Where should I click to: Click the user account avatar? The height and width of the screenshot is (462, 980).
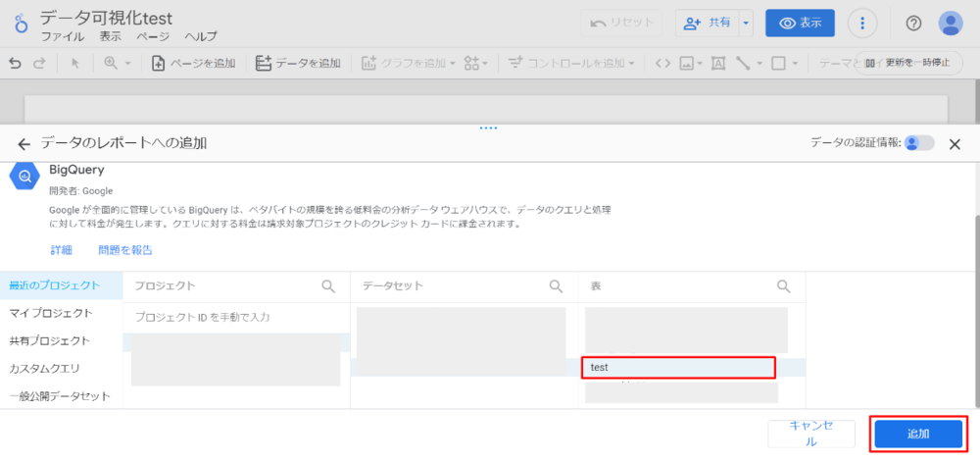(x=951, y=24)
